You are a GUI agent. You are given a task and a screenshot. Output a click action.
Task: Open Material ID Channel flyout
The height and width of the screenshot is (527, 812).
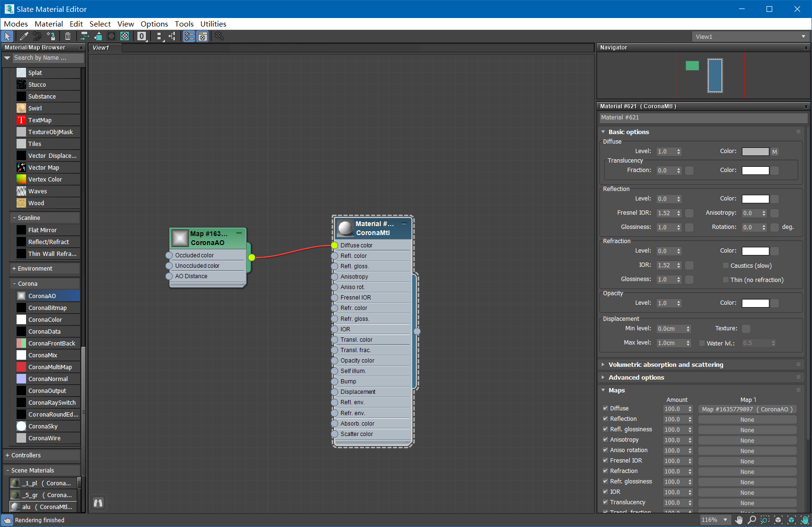pyautogui.click(x=142, y=36)
